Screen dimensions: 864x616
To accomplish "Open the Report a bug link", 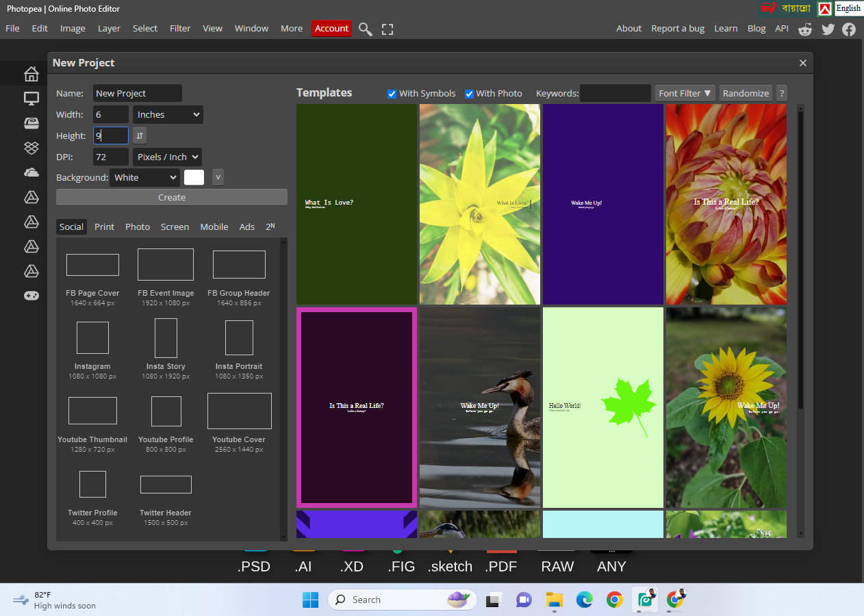I will (678, 29).
